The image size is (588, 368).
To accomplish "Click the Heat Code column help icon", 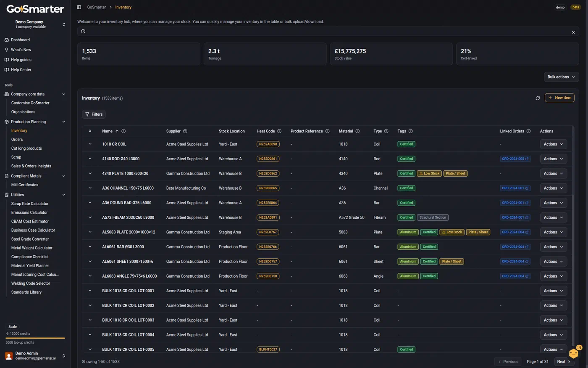I will pyautogui.click(x=279, y=131).
